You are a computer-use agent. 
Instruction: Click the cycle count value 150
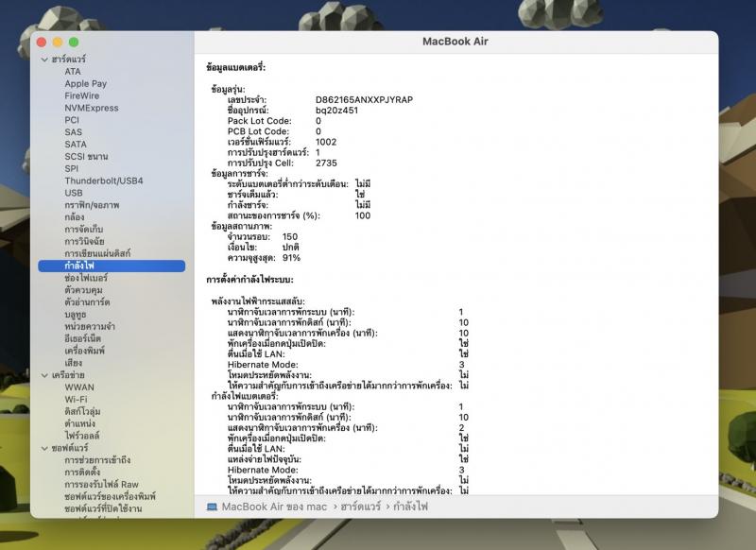[290, 236]
